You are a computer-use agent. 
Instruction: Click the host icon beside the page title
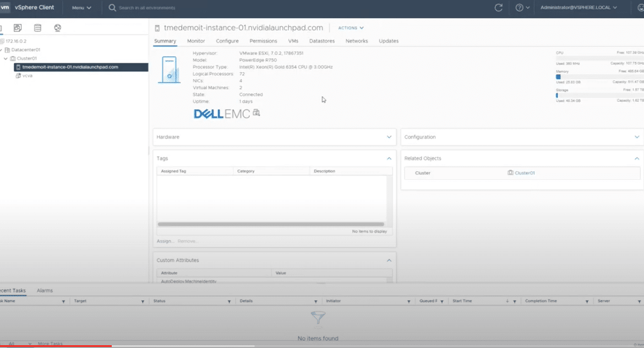pyautogui.click(x=157, y=29)
